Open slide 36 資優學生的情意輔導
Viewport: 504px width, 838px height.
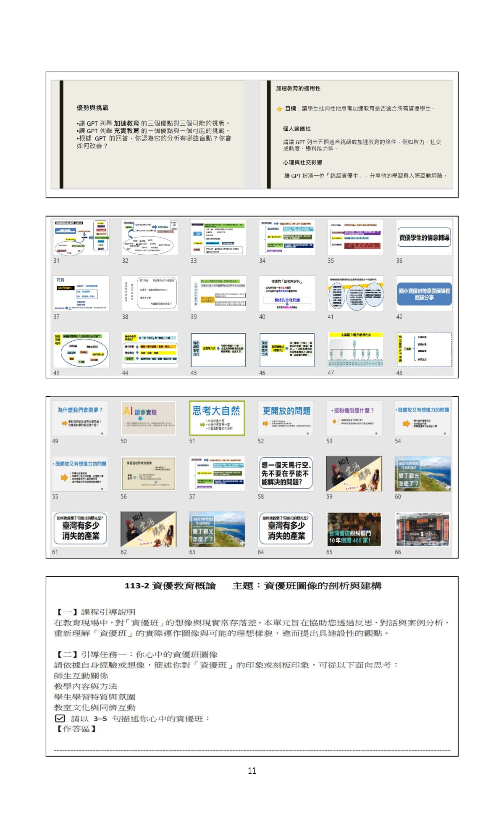pyautogui.click(x=424, y=237)
